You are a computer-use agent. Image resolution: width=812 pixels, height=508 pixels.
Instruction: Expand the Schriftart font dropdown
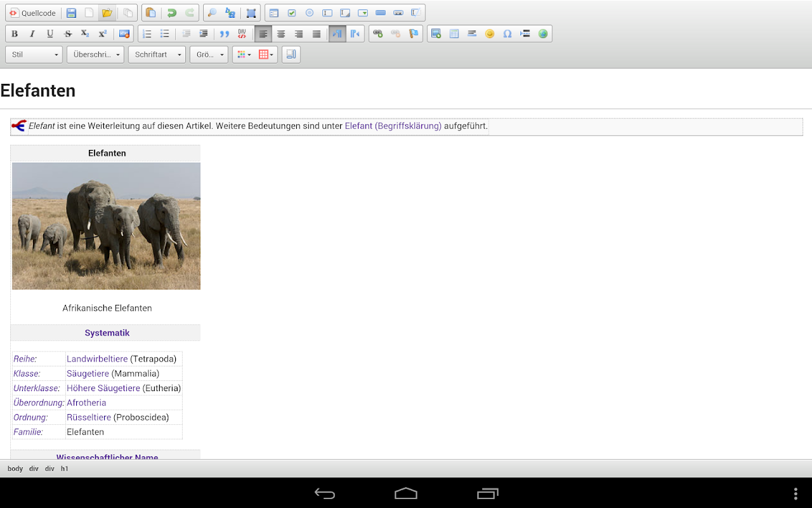[157, 55]
